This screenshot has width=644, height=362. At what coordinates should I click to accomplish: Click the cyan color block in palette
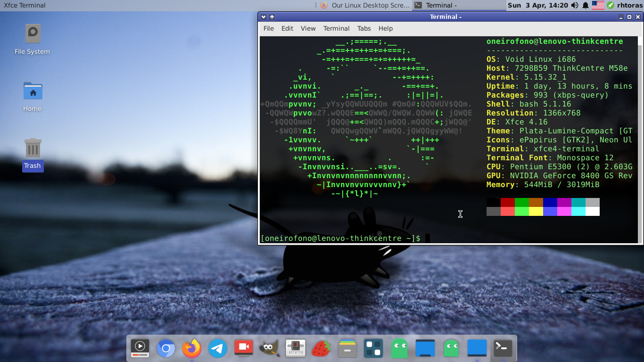pyautogui.click(x=578, y=202)
